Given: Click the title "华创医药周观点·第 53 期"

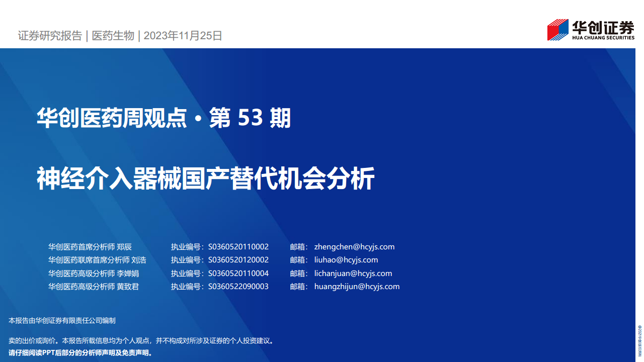Looking at the screenshot, I should click(164, 119).
